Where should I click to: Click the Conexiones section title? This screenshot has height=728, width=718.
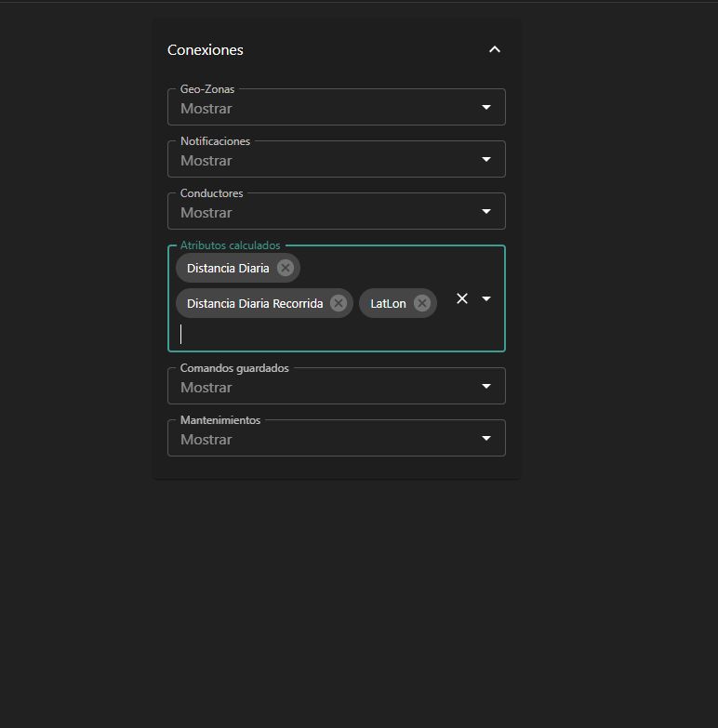pyautogui.click(x=206, y=50)
